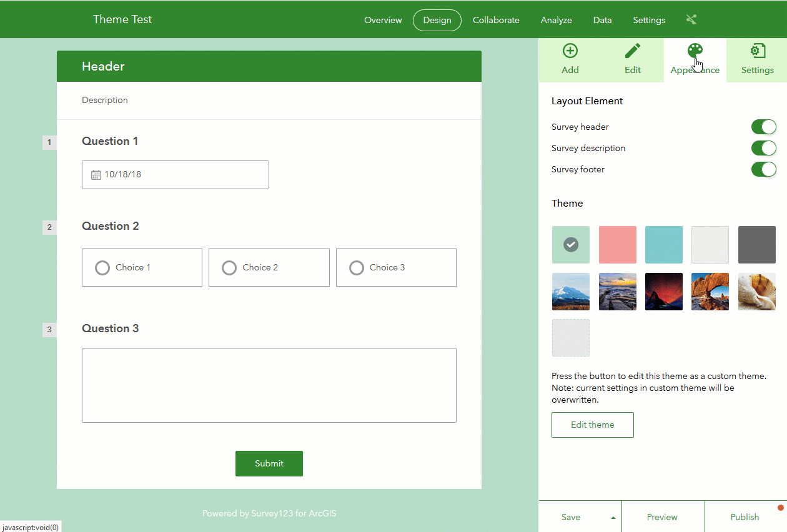787x532 pixels.
Task: Click the Question 3 text area
Action: [269, 385]
